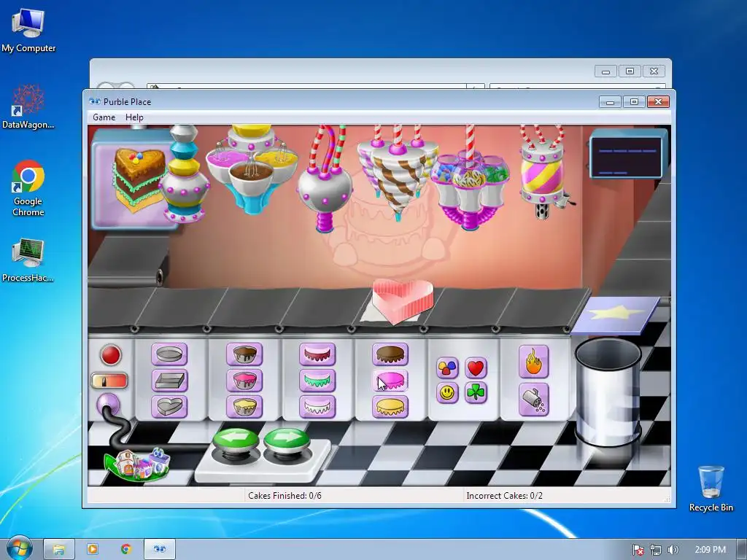The image size is (747, 560).
Task: Click the purple round knob on panel
Action: point(108,404)
